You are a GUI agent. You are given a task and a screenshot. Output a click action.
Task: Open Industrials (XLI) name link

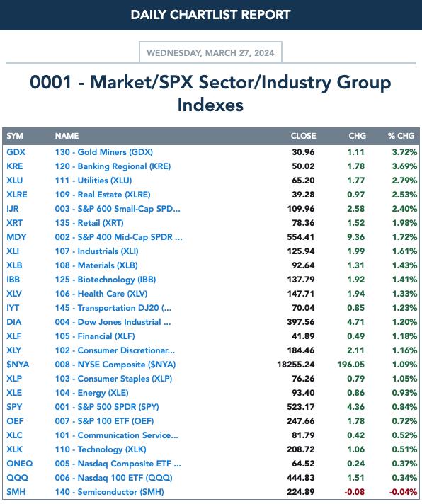coord(97,251)
